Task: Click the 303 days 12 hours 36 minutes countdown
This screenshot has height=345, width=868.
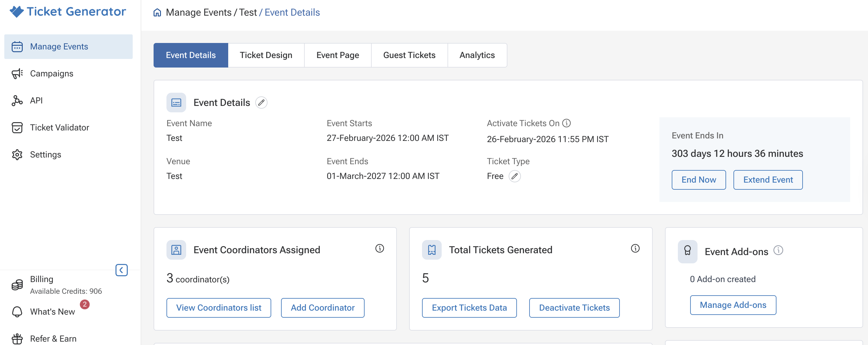Action: tap(737, 153)
